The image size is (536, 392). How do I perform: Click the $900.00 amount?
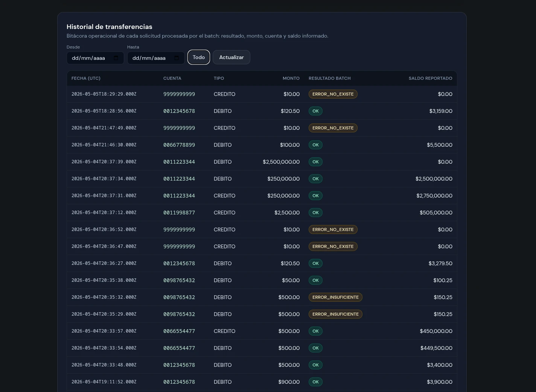289,382
